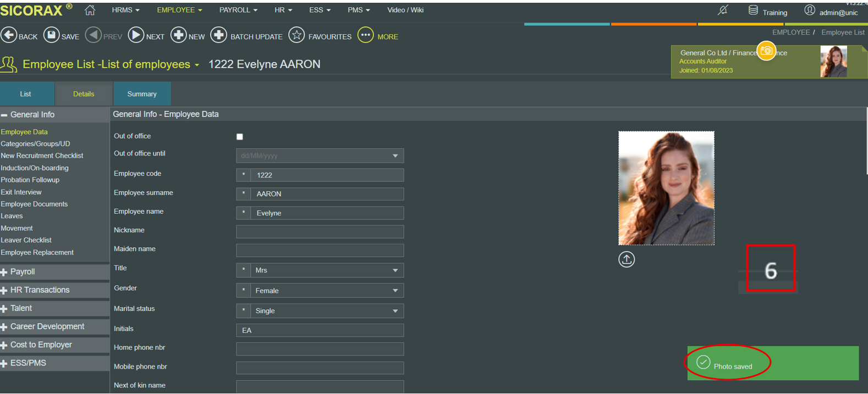The image size is (868, 394).
Task: Switch to the Summary tab
Action: (x=142, y=94)
